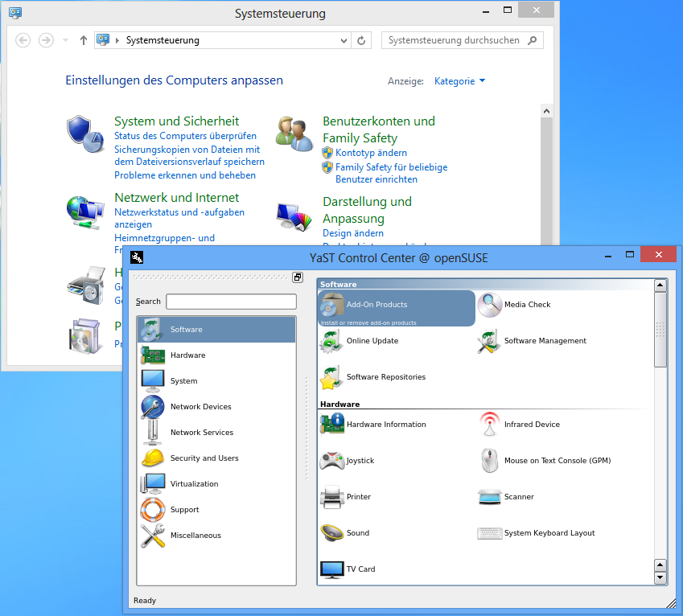The height and width of the screenshot is (616, 683).
Task: Select Hardware label in YaST list
Action: point(187,355)
